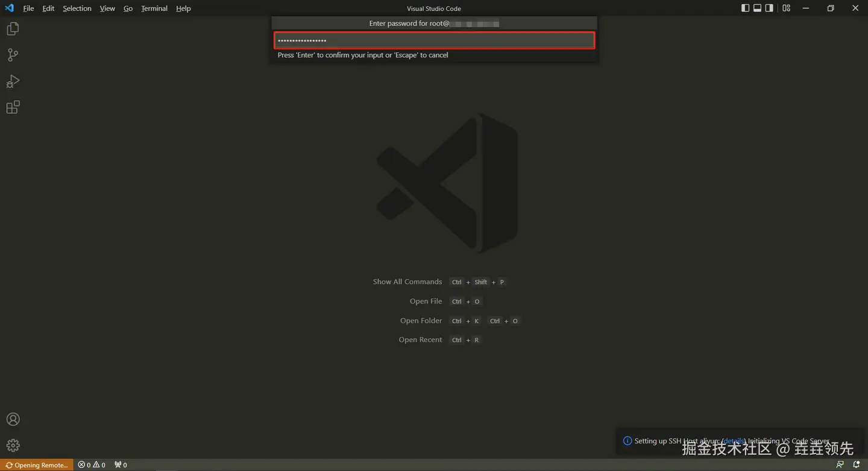This screenshot has height=471, width=868.
Task: Open the Selection menu
Action: coord(77,8)
